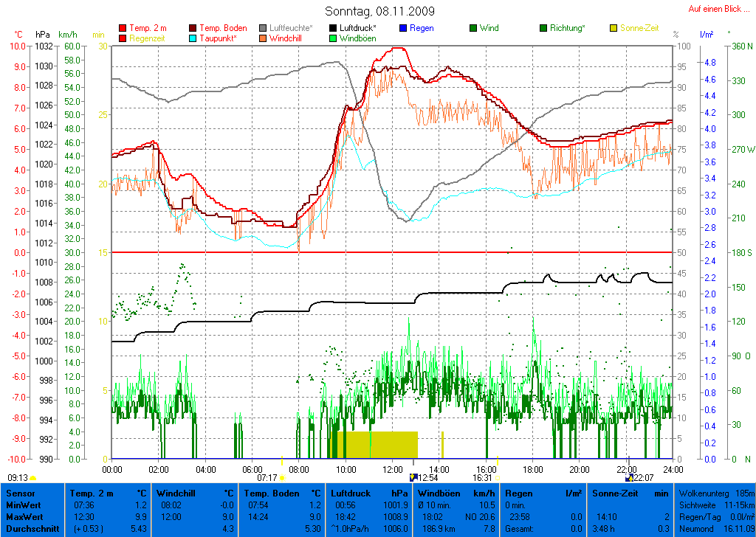Click the gray Luftfeuchte legend square
756x537 pixels.
(x=263, y=28)
